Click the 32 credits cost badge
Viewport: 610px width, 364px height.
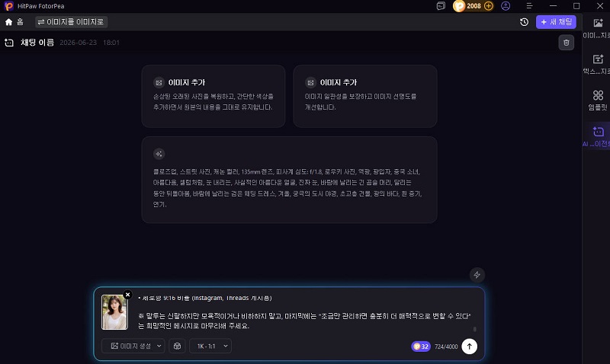tap(421, 346)
